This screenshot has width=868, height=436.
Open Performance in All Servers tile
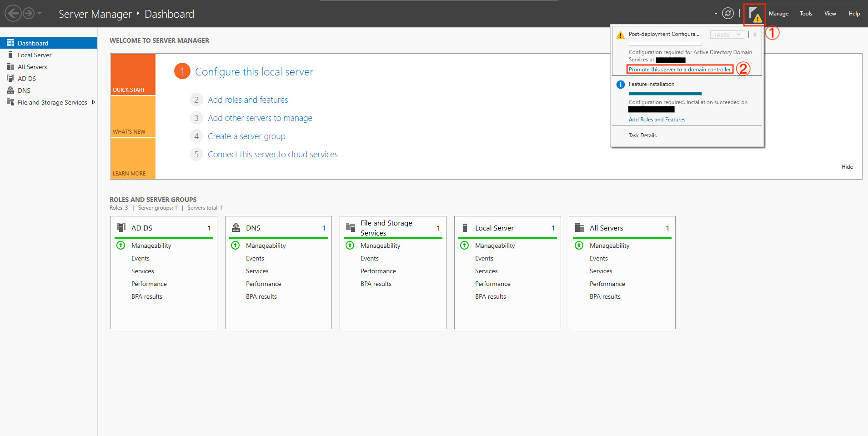pyautogui.click(x=607, y=284)
